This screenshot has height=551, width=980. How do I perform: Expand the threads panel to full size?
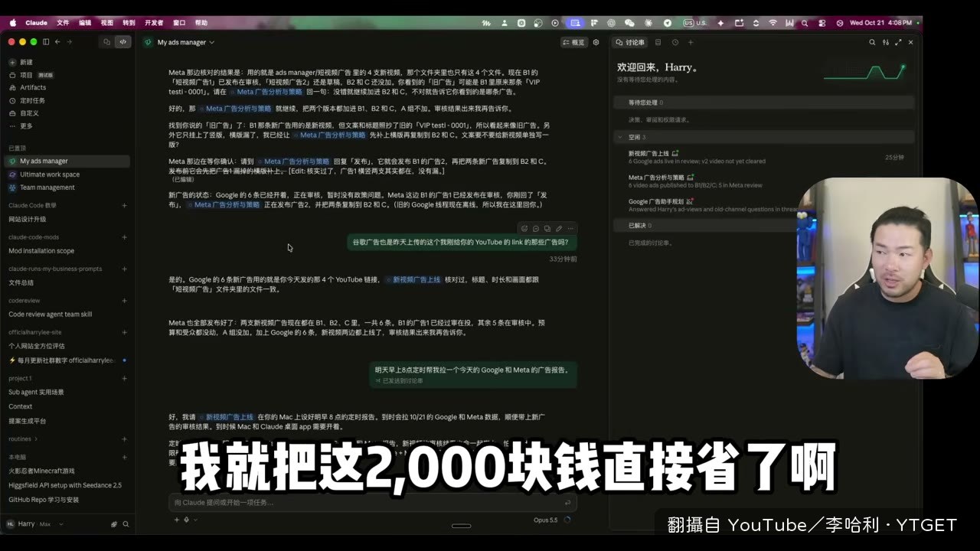(898, 42)
